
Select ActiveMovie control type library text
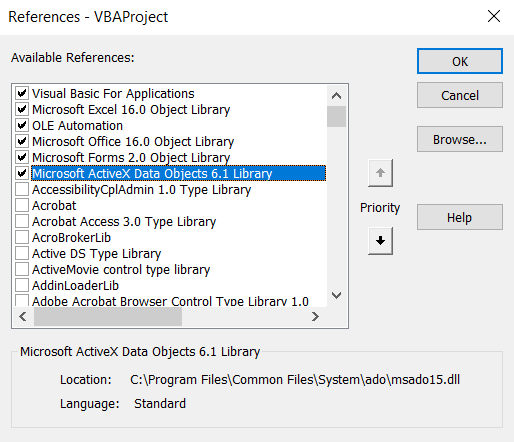(x=121, y=270)
